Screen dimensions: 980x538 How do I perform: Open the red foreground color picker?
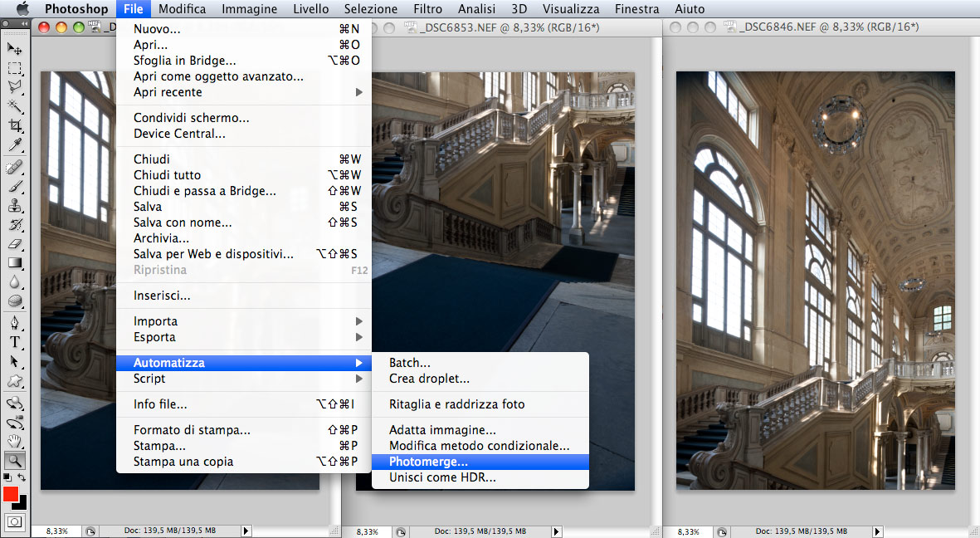10,494
